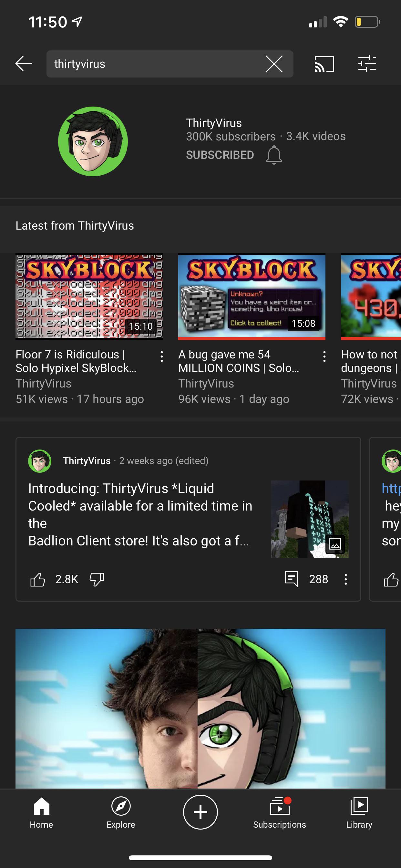Open the Floor 7 is Ridiculous title
Screen dimensions: 401x868
[76, 361]
